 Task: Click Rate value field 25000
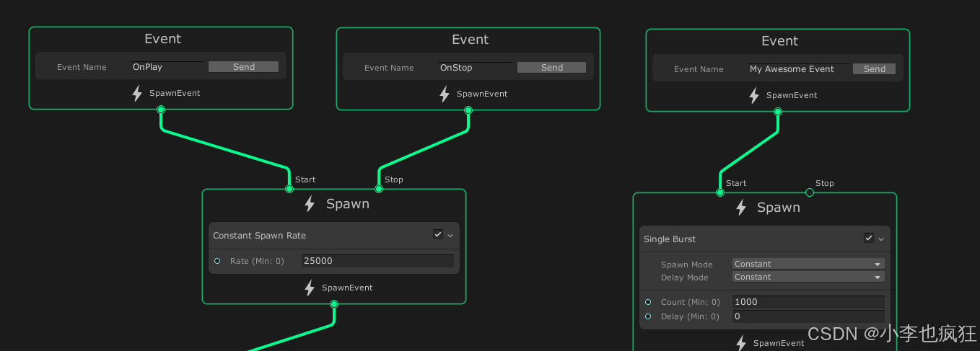[377, 261]
